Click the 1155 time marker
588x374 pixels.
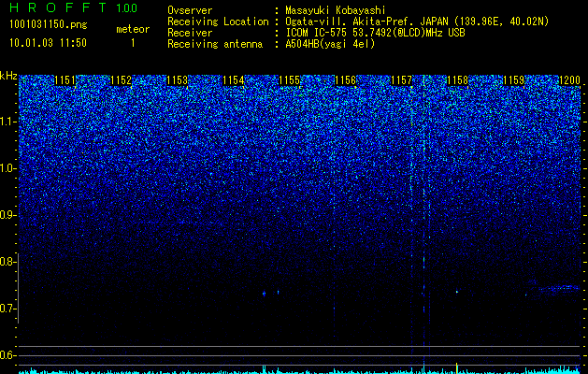pyautogui.click(x=290, y=80)
